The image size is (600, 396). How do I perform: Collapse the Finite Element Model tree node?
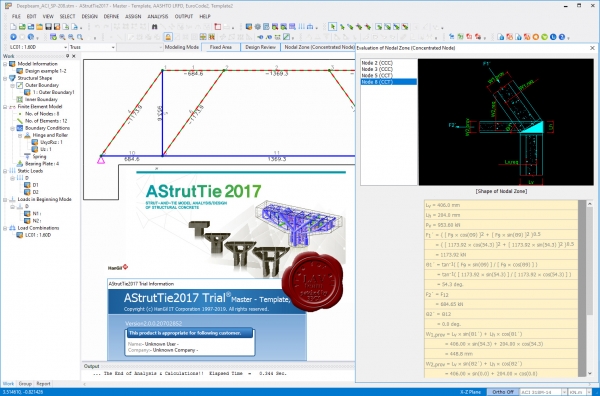tap(5, 107)
